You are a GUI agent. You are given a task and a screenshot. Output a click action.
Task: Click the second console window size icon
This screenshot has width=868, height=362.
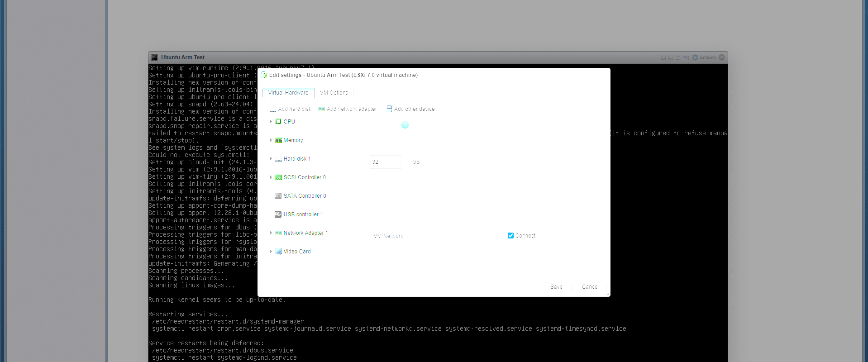pyautogui.click(x=671, y=57)
